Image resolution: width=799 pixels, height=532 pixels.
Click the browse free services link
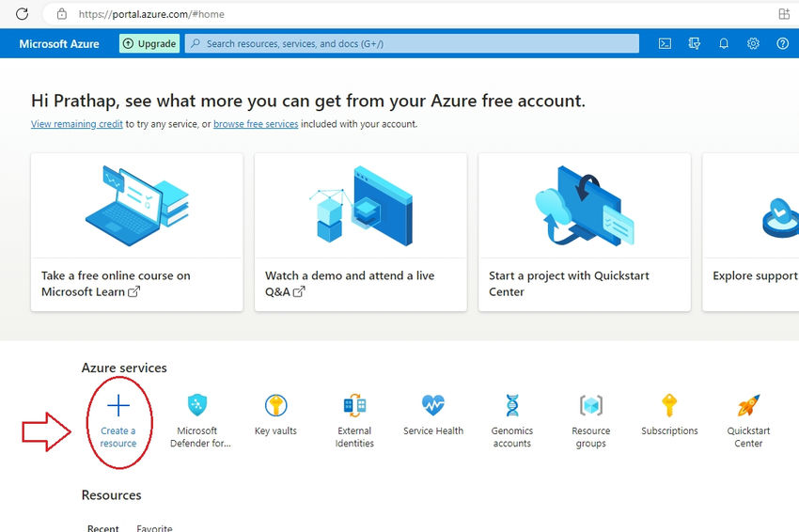pos(256,124)
